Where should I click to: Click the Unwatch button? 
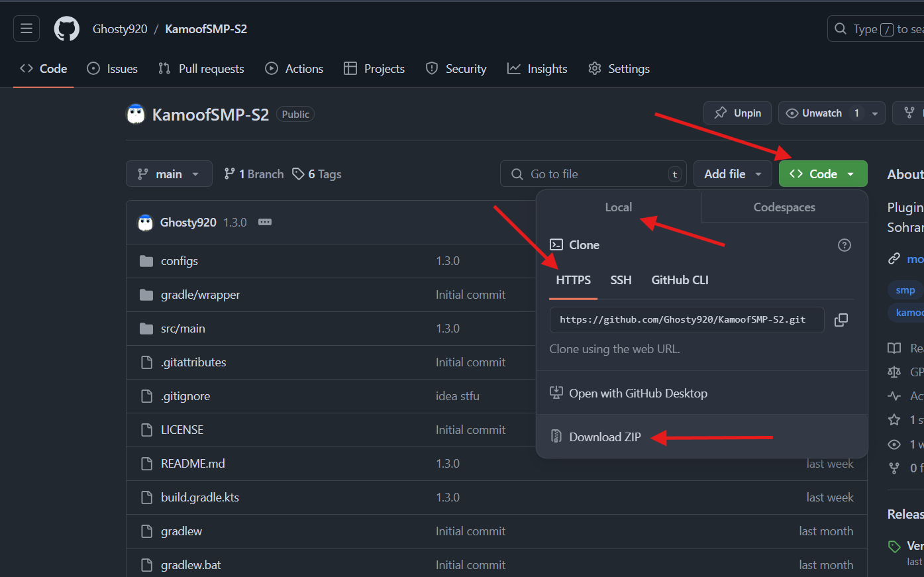[x=823, y=113]
